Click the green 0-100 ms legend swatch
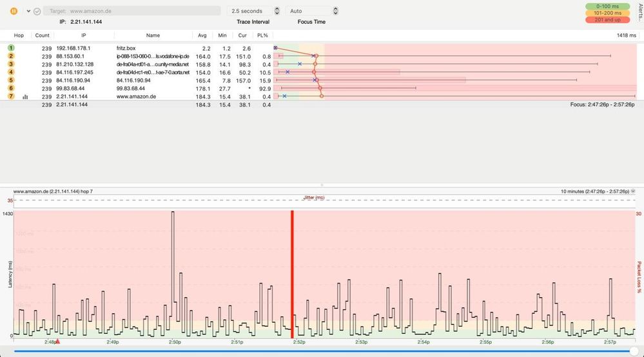 pyautogui.click(x=607, y=6)
